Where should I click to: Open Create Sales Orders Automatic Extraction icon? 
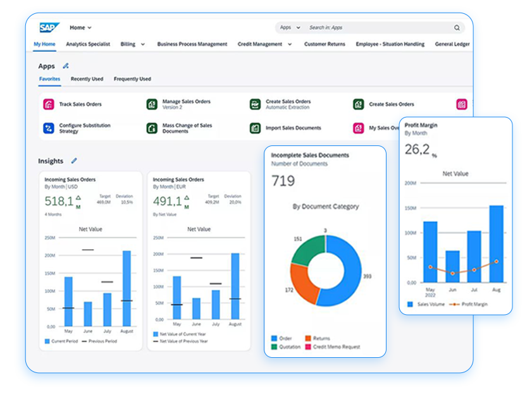255,104
